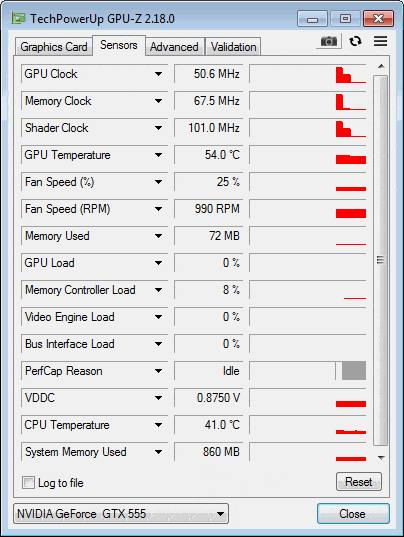Open the Validation tab
Viewport: 404px width, 537px height.
pos(233,47)
